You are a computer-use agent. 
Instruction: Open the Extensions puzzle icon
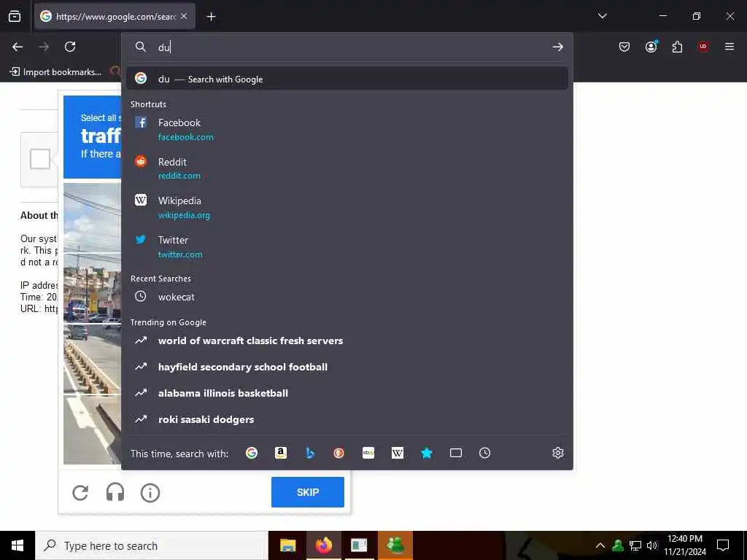point(677,47)
